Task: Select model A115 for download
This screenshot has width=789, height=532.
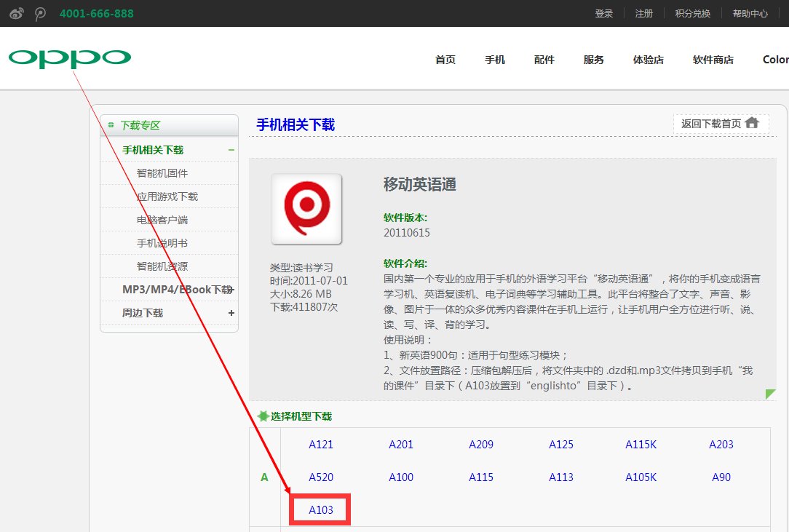Action: (x=481, y=477)
